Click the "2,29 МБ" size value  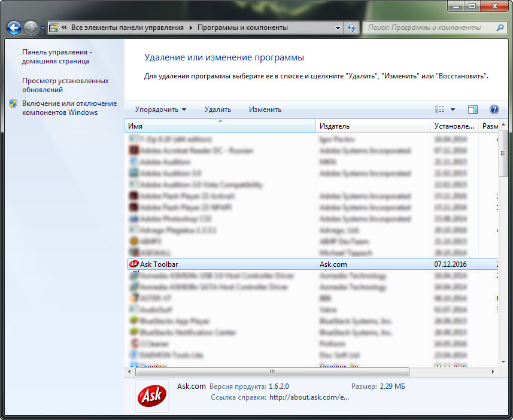[392, 386]
